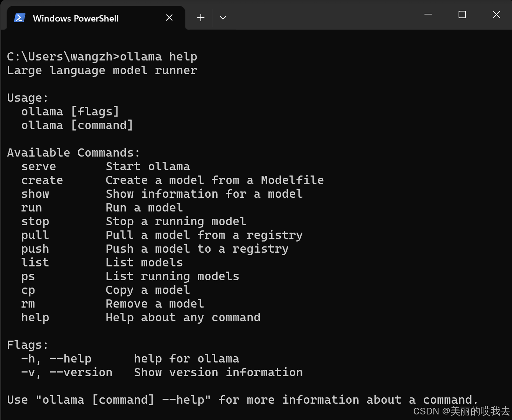This screenshot has width=512, height=420.
Task: Click the Windows PowerShell tab title
Action: pos(76,18)
